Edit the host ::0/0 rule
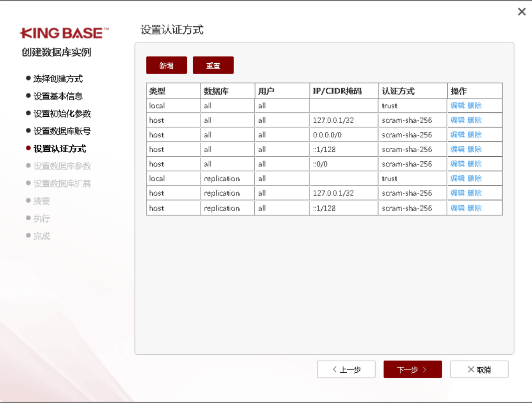532x403 pixels. coord(457,164)
